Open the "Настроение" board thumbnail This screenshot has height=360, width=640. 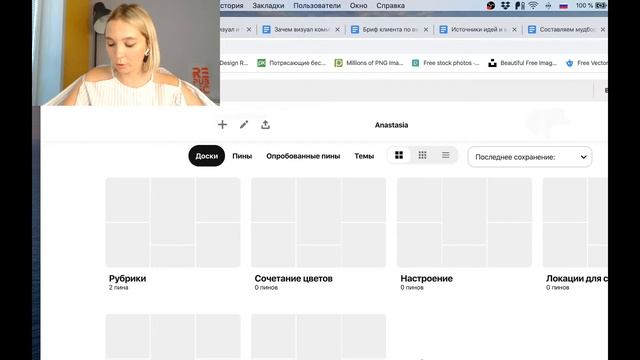coord(464,222)
